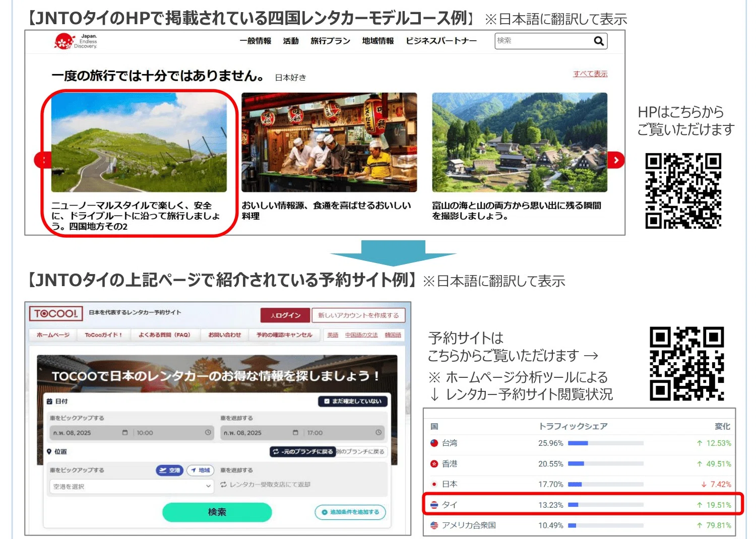This screenshot has height=539, width=756.
Task: Click the green 検索 button
Action: tap(217, 512)
